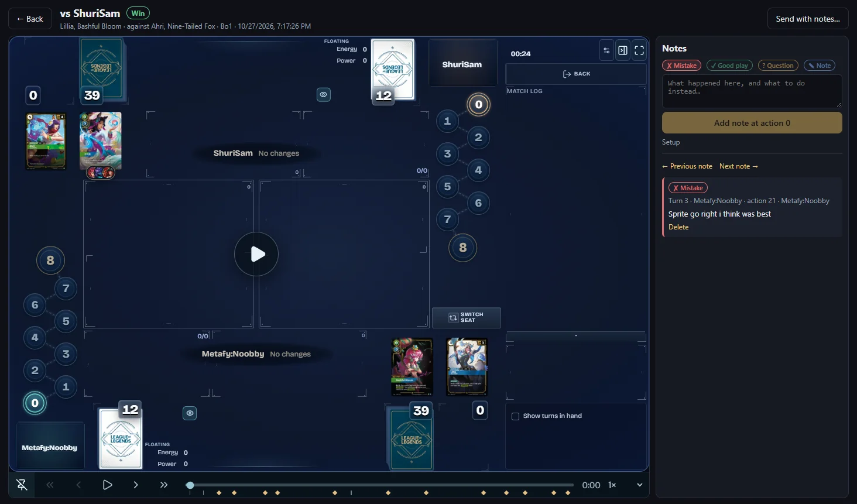Step forward one action
The image size is (857, 504).
136,485
